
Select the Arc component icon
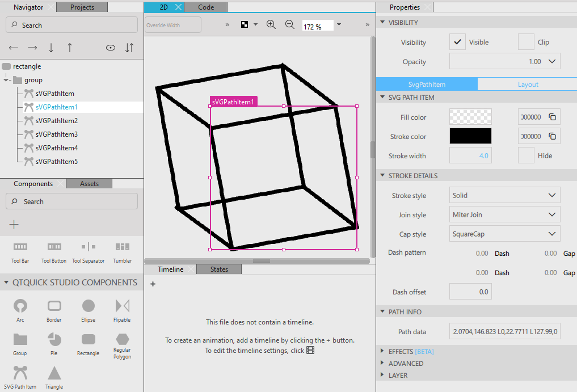[x=20, y=306]
